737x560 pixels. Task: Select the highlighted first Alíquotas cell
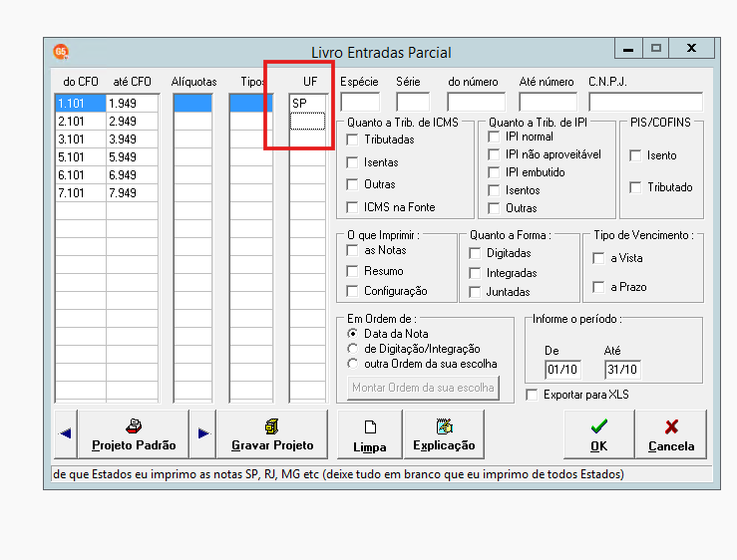click(192, 104)
